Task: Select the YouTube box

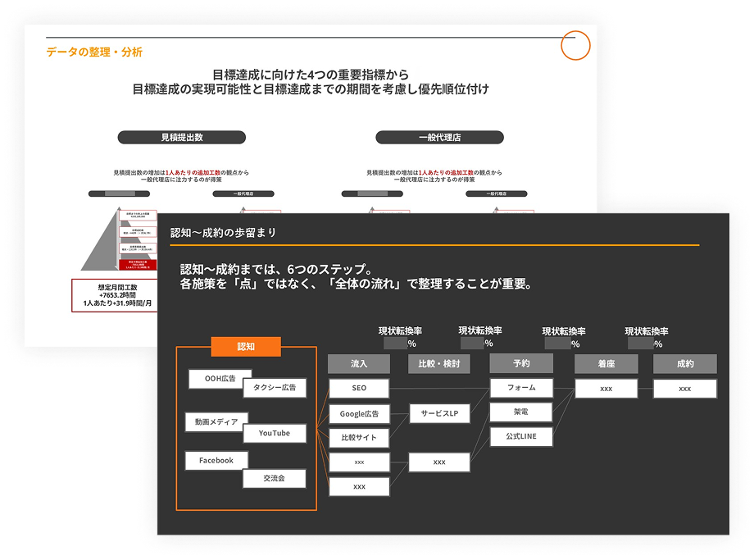Action: (275, 433)
